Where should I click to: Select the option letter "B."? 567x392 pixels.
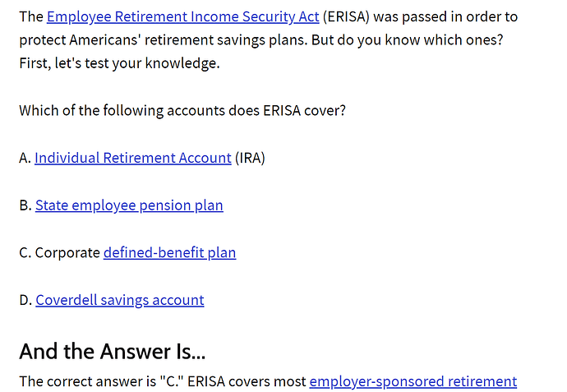point(25,205)
